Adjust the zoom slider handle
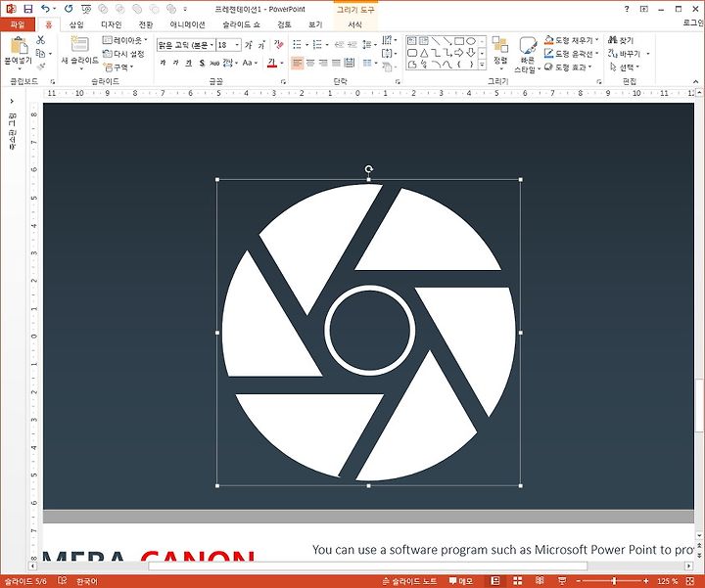This screenshot has height=588, width=705. pyautogui.click(x=614, y=581)
